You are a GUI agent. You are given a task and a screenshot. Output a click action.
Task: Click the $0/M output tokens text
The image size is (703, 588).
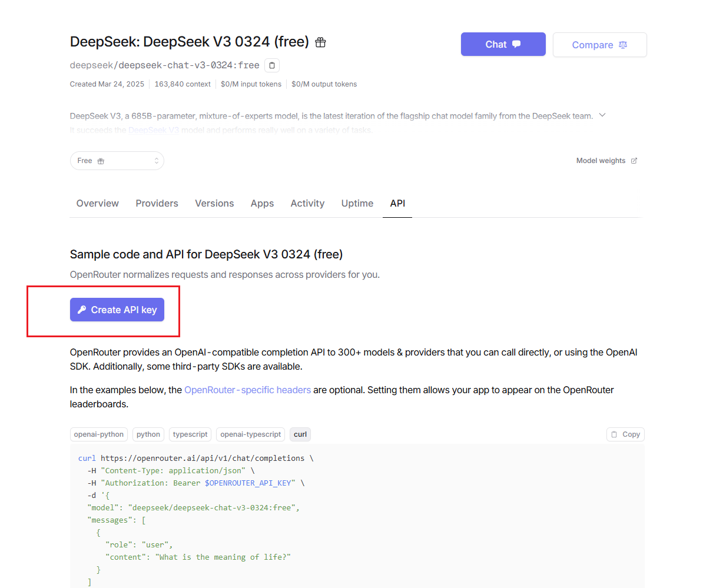324,84
